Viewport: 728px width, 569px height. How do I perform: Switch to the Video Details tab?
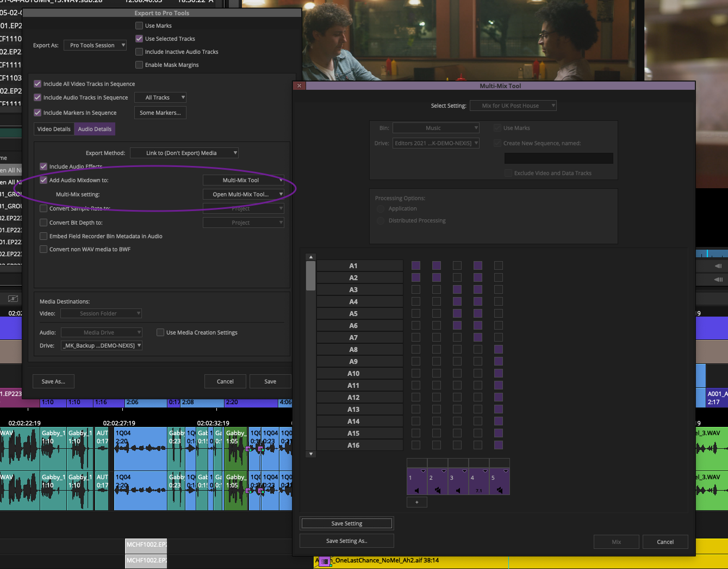[x=53, y=129]
